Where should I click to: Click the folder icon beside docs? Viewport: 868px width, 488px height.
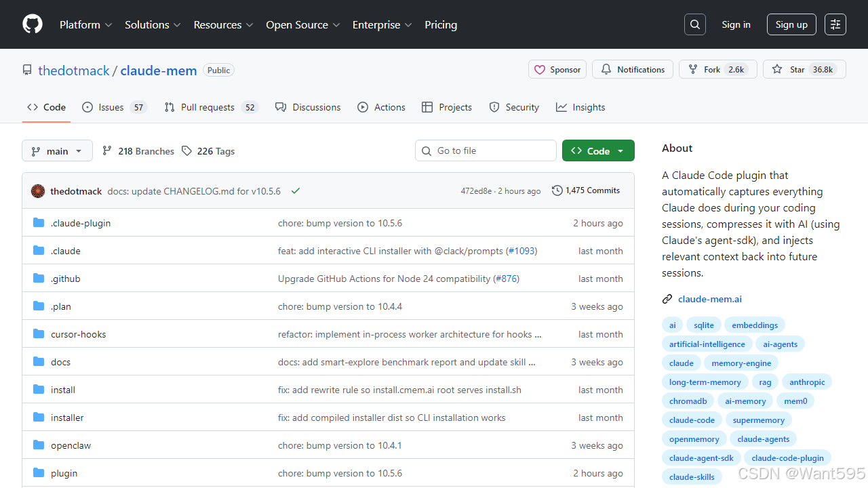pos(39,362)
